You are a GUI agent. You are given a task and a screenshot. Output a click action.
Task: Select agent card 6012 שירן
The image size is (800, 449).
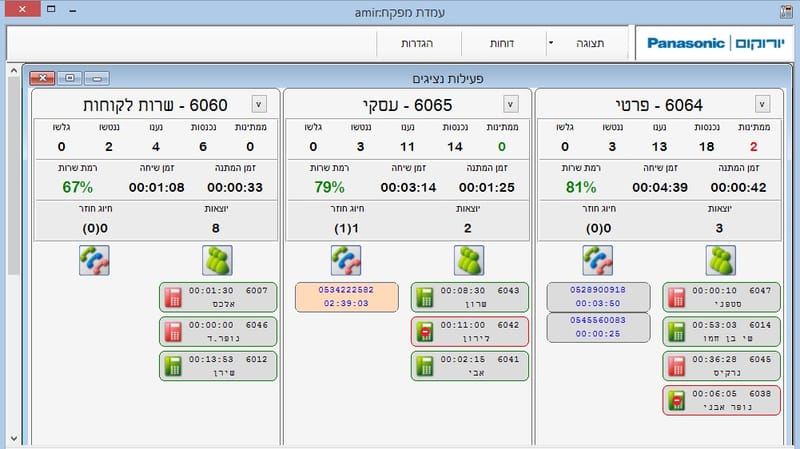(218, 366)
